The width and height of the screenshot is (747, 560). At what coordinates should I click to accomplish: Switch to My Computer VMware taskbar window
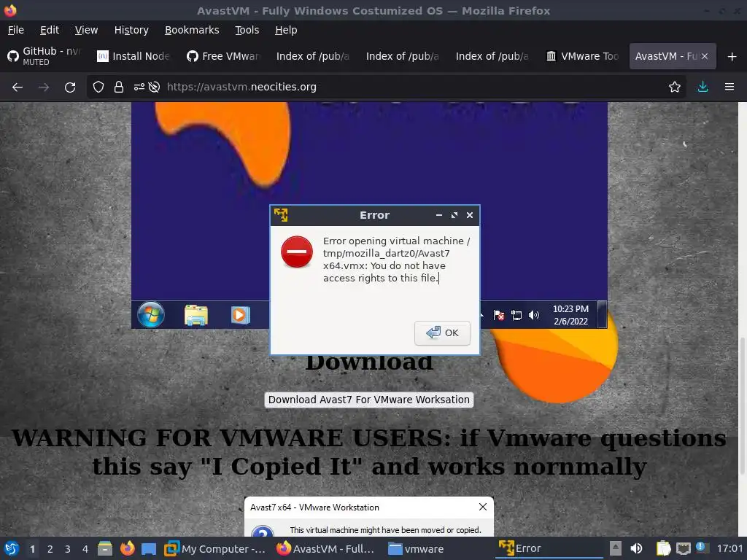215,549
